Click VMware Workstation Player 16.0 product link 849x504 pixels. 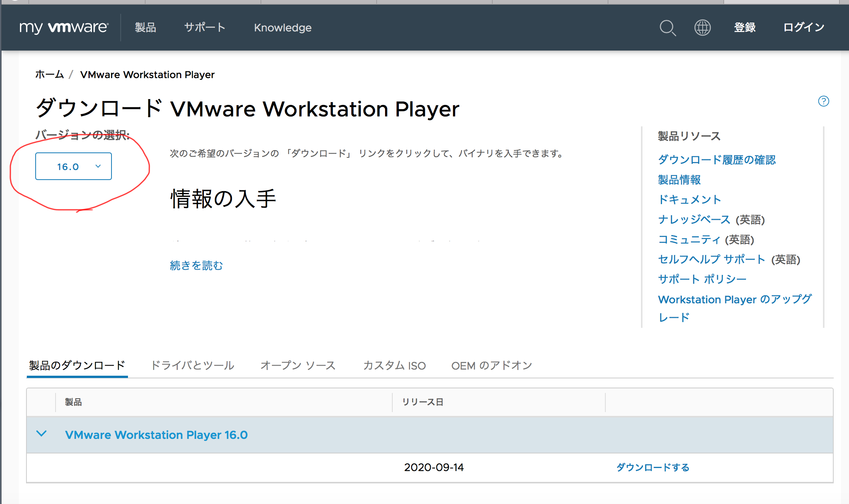click(x=156, y=435)
